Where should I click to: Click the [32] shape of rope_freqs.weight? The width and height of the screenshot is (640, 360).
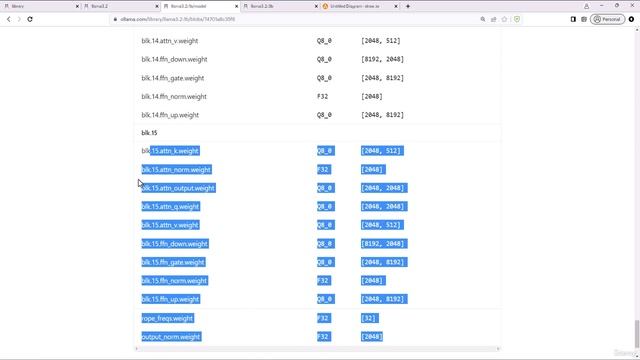click(x=369, y=318)
